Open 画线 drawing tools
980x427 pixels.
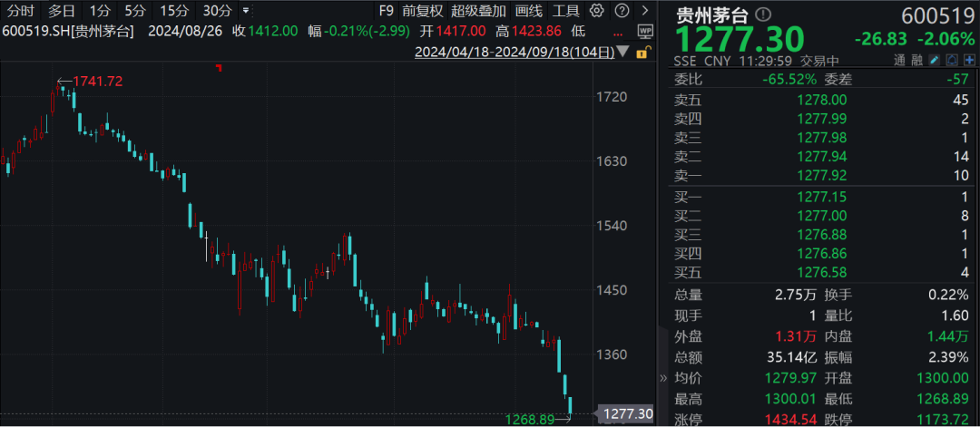coord(529,11)
